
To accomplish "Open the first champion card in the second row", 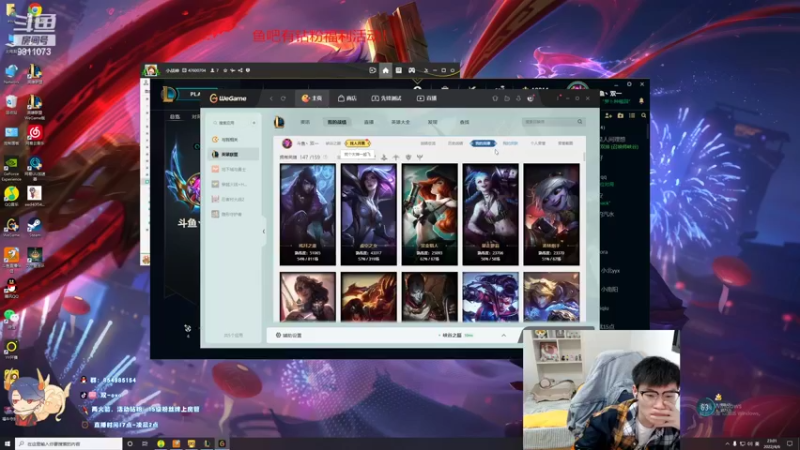I will pos(308,296).
